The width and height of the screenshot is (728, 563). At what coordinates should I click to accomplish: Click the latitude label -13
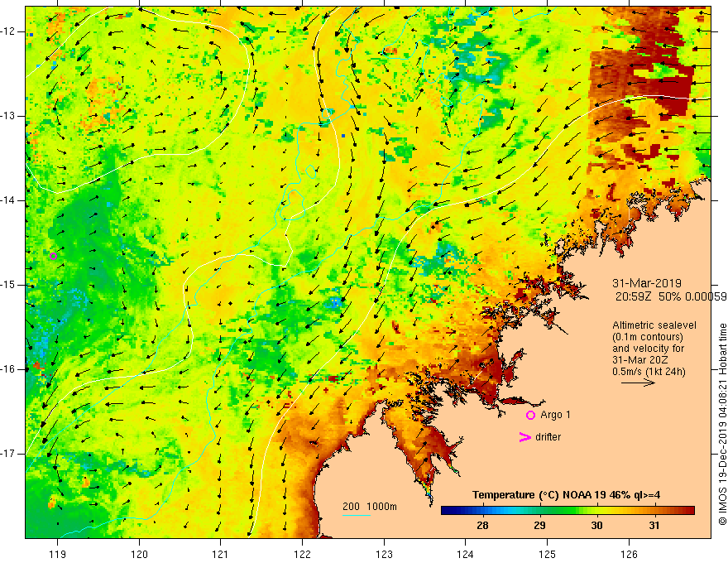pos(8,116)
